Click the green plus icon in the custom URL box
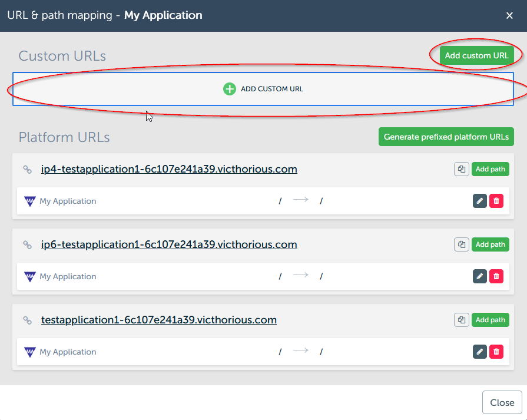The height and width of the screenshot is (420, 527). (229, 89)
